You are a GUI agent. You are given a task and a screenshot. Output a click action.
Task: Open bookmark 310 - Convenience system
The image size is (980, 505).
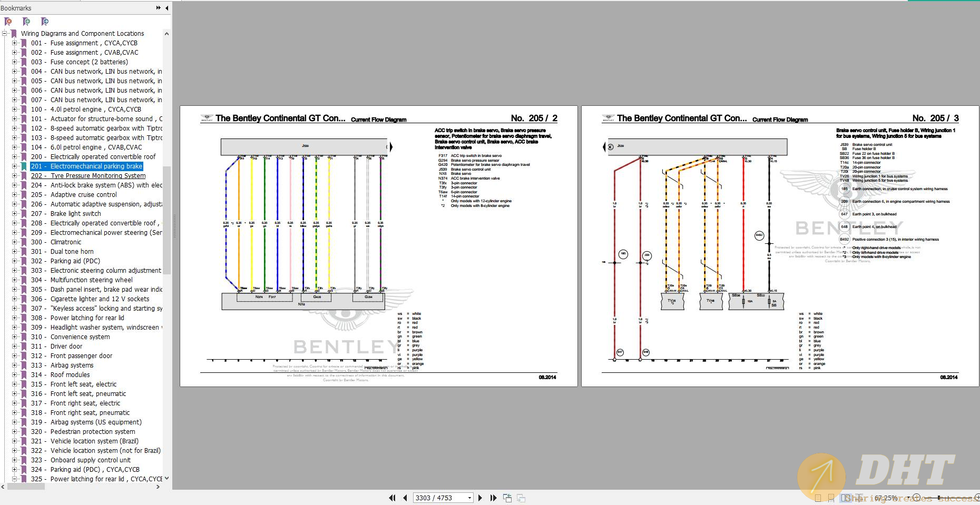70,336
